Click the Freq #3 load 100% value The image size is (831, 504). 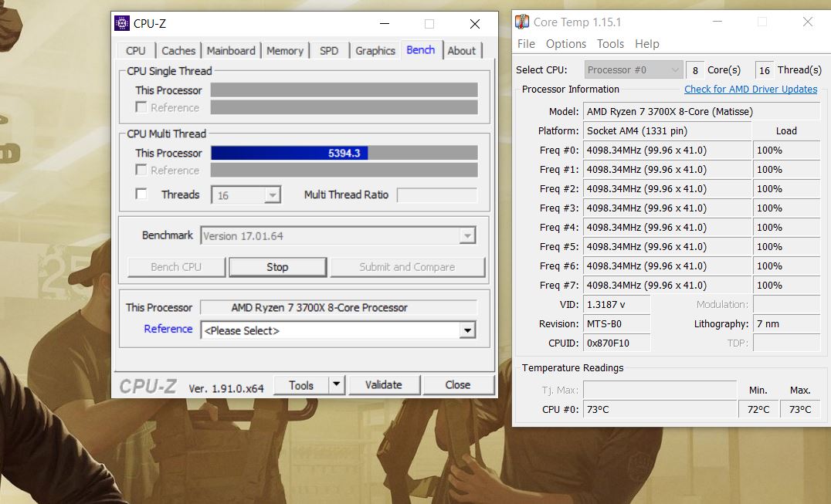786,208
